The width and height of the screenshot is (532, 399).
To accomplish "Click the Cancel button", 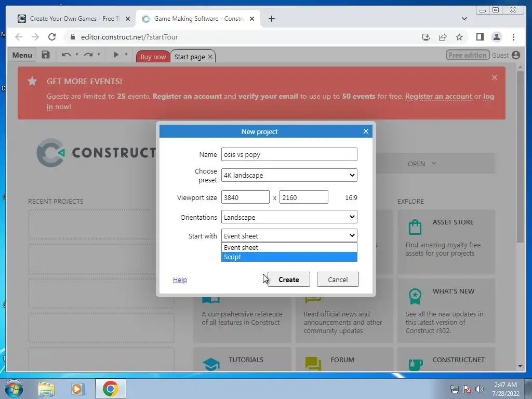I will click(338, 279).
